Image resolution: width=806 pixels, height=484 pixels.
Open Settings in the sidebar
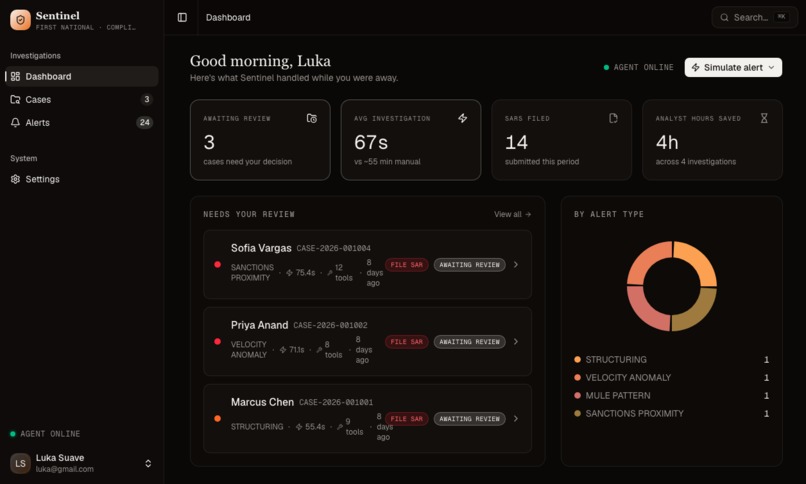point(81,179)
